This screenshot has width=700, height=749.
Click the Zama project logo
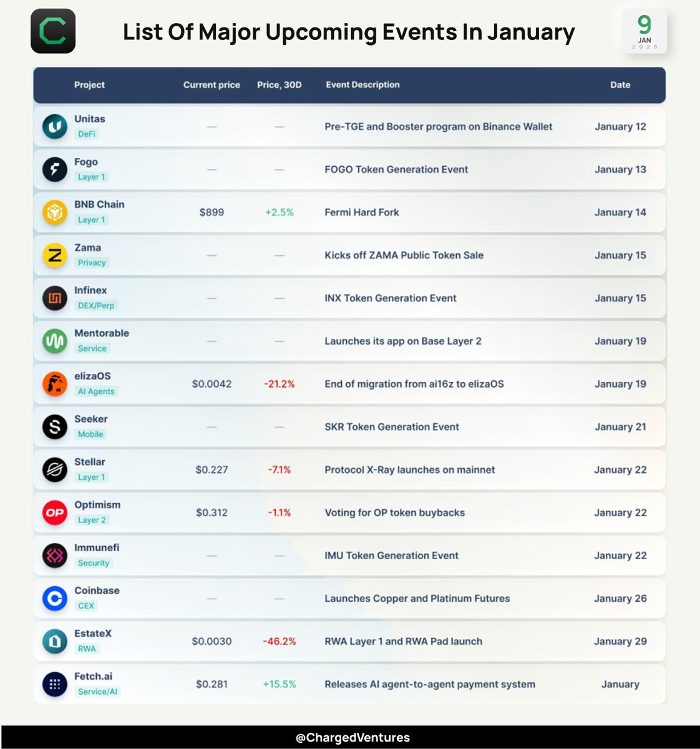pyautogui.click(x=55, y=255)
